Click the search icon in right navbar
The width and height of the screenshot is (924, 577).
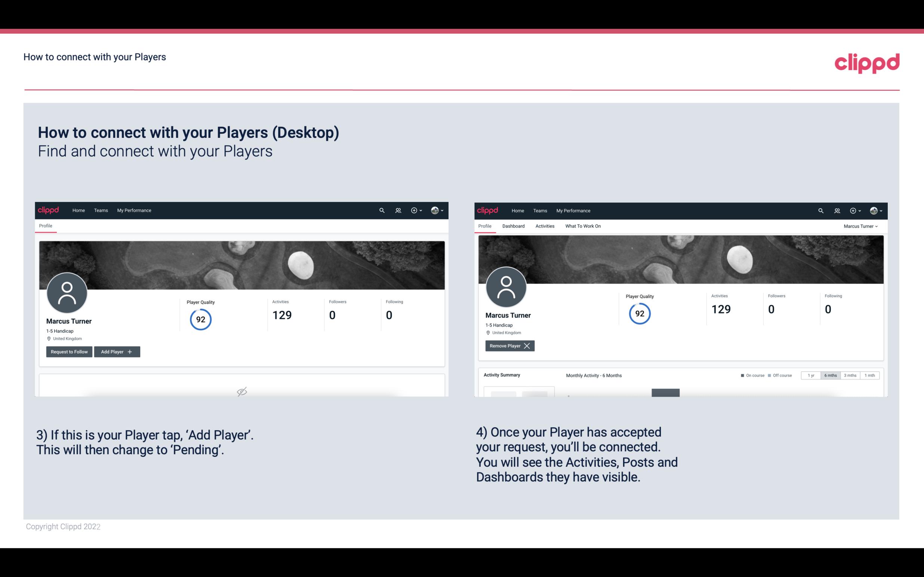(x=821, y=210)
